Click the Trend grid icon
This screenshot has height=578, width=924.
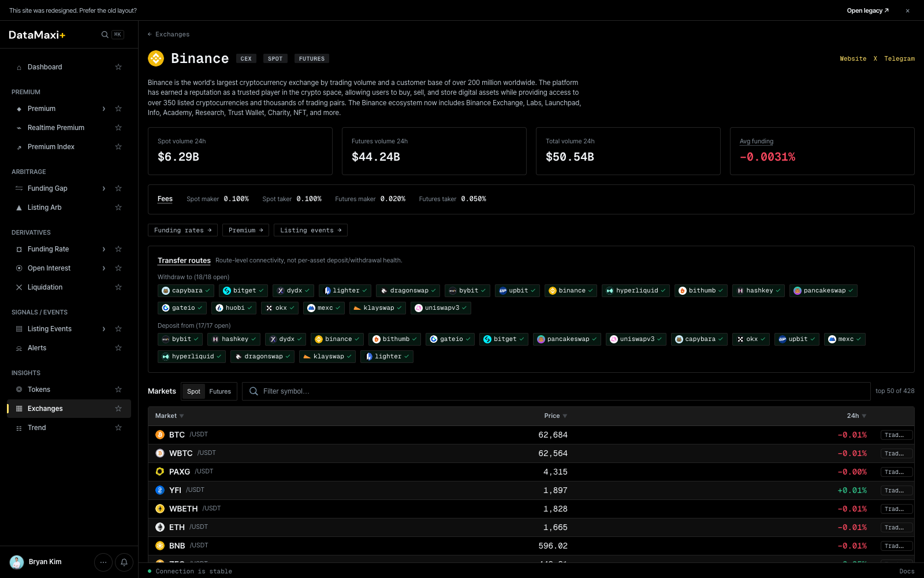point(19,428)
